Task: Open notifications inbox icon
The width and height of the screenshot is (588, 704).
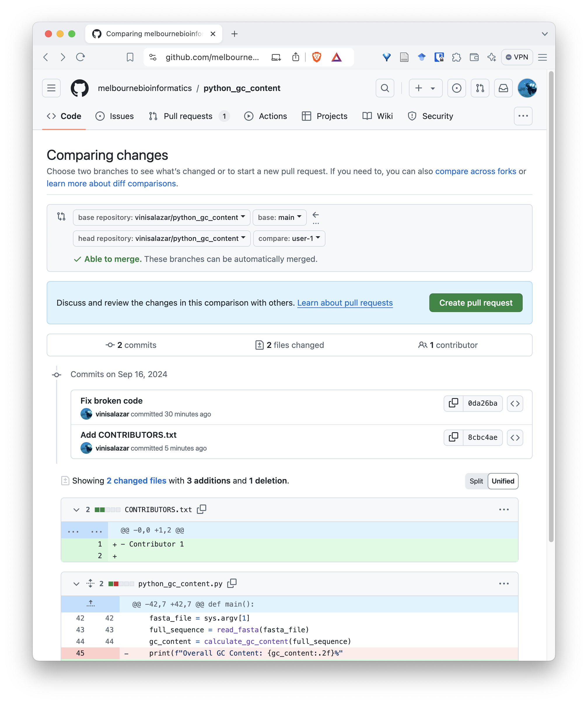Action: point(503,88)
